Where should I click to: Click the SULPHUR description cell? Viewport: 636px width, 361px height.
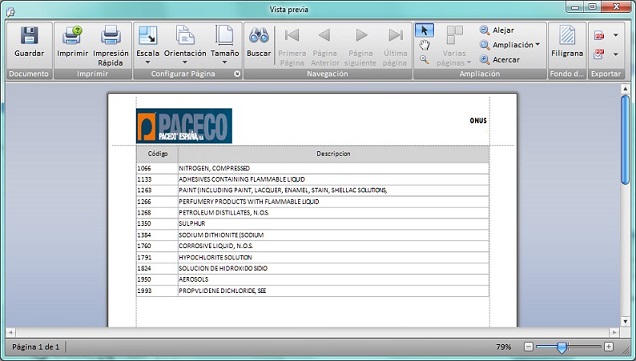[x=333, y=223]
